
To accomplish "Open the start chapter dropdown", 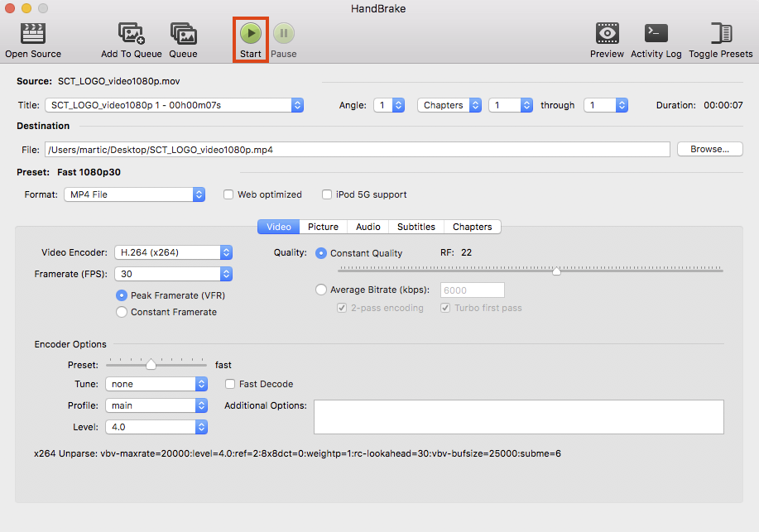I will click(x=511, y=105).
